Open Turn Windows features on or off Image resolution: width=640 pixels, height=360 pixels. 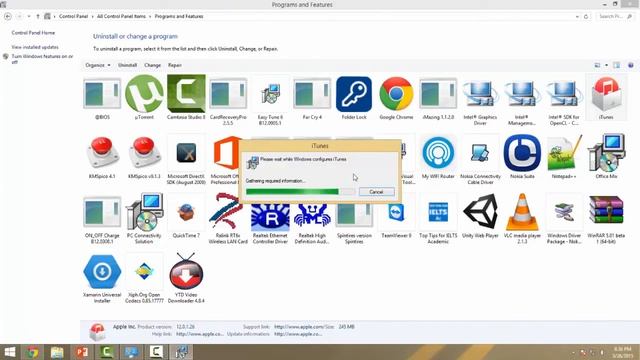42,59
